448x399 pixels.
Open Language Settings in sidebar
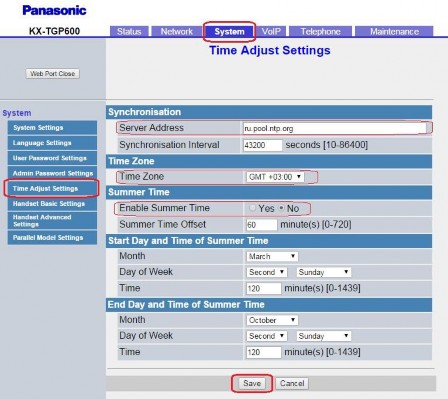click(52, 143)
